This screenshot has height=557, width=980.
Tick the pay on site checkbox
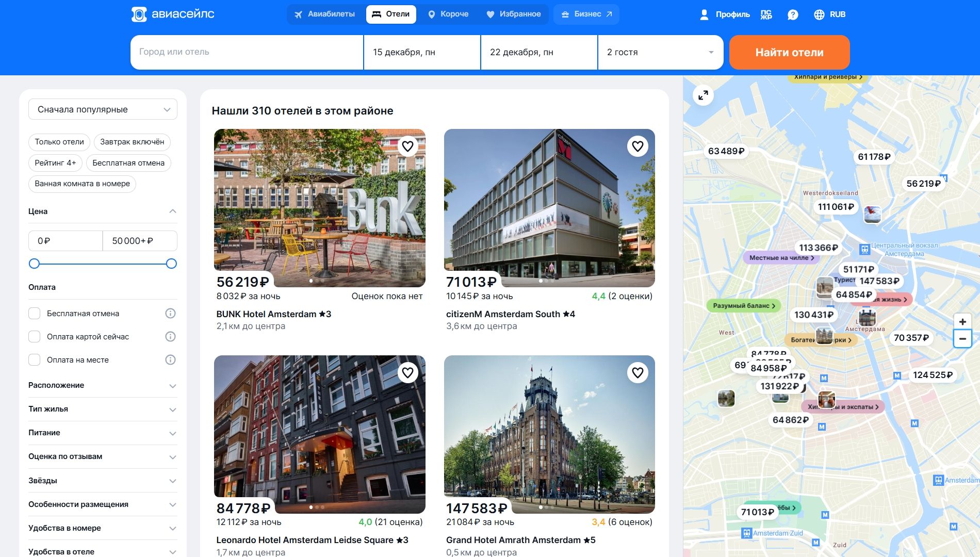point(35,360)
